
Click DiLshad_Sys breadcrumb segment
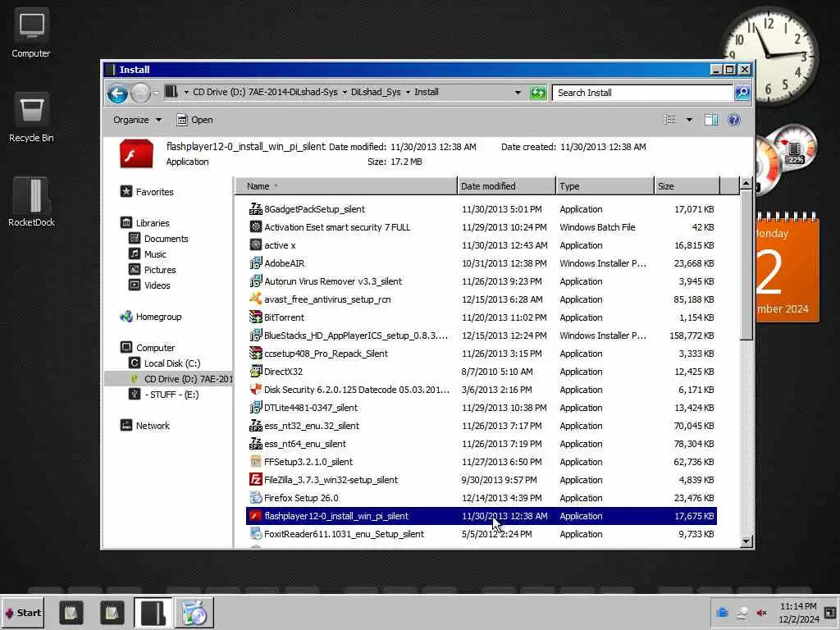(376, 92)
